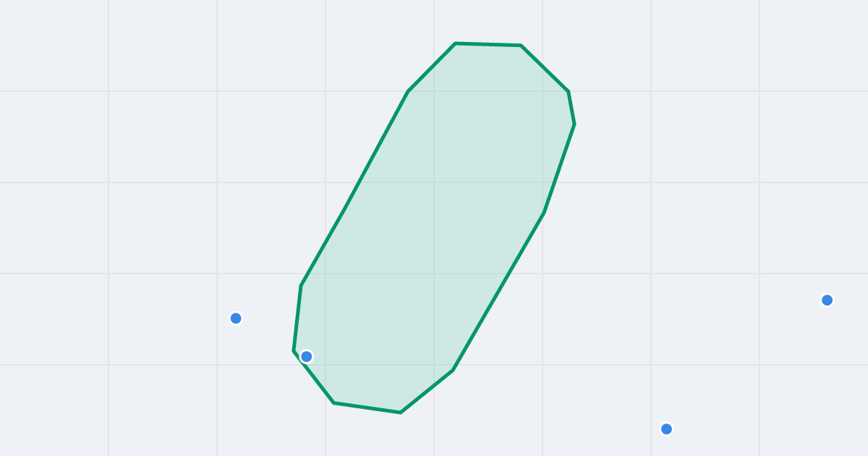Select the green shaded polygon area

click(434, 228)
